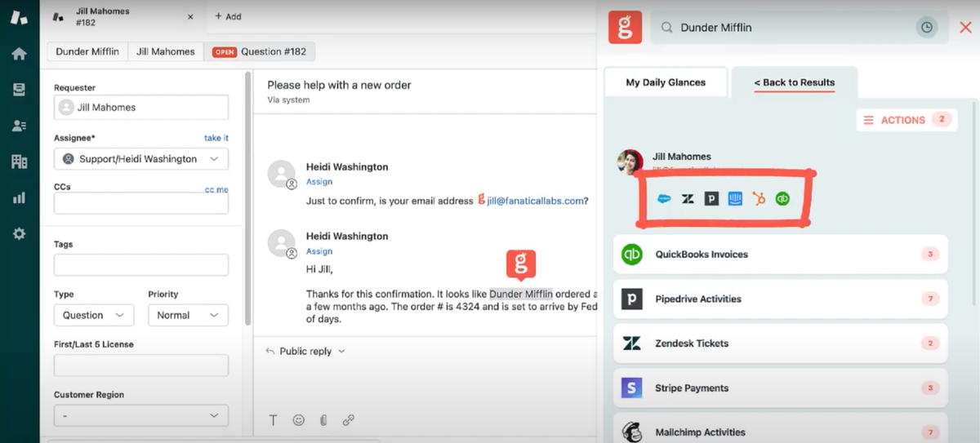Click the jill@fanaticallabs.com email link

point(535,201)
